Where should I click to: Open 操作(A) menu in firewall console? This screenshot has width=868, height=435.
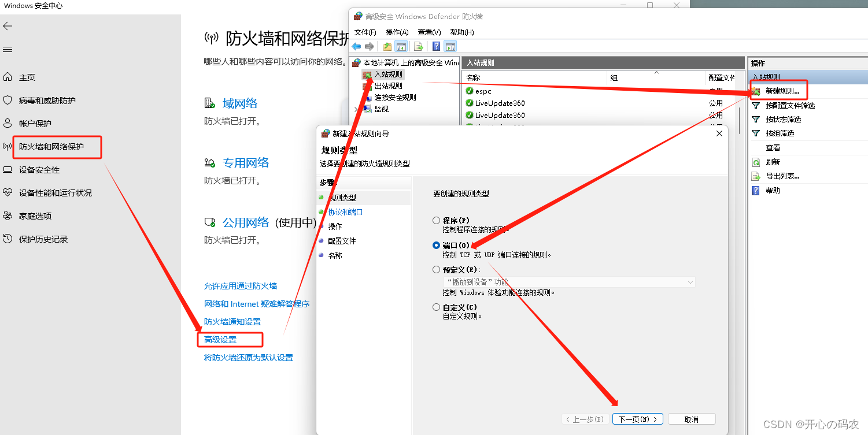[397, 32]
